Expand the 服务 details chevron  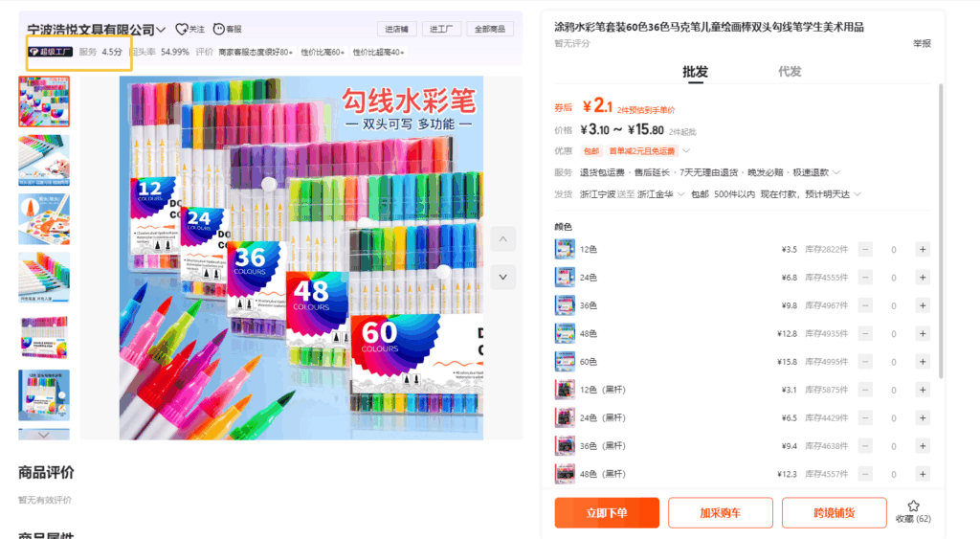(836, 172)
